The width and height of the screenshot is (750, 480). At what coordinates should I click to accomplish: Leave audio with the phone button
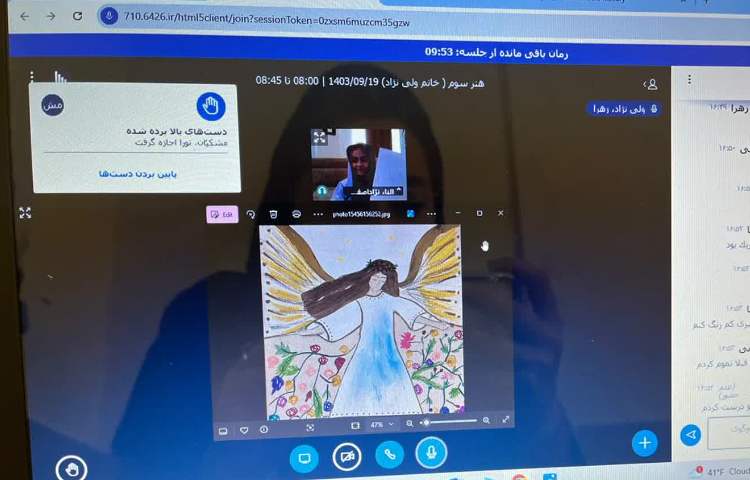tap(389, 454)
